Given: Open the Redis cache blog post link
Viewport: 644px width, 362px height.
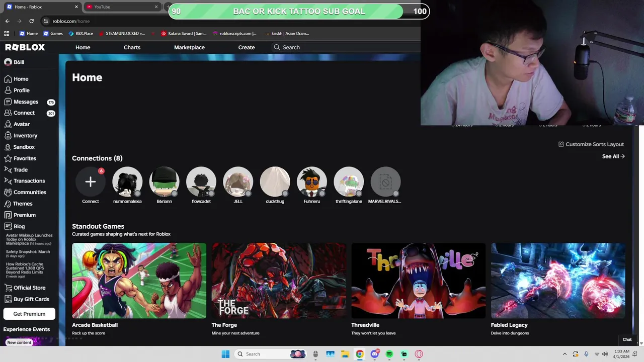Looking at the screenshot, I should tap(25, 270).
